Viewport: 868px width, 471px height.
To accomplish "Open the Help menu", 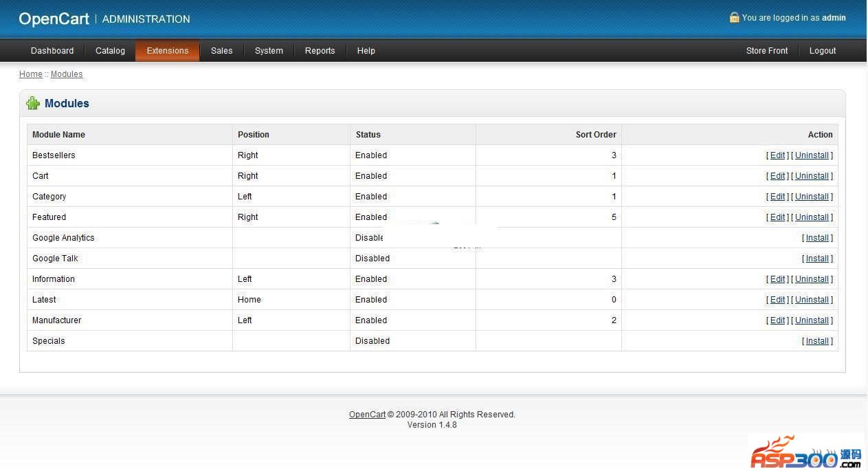I will pyautogui.click(x=366, y=50).
